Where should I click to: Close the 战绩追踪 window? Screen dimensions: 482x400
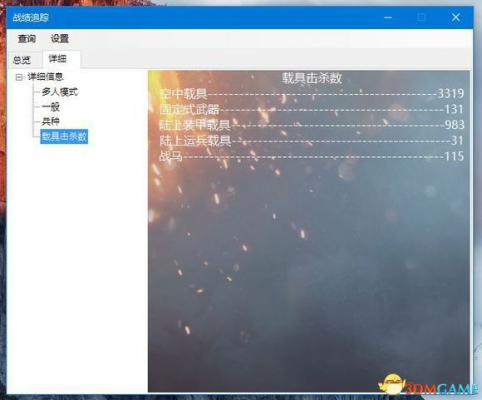click(x=456, y=18)
